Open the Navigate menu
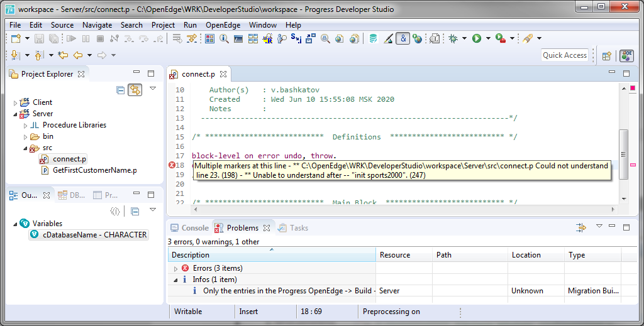 (97, 25)
